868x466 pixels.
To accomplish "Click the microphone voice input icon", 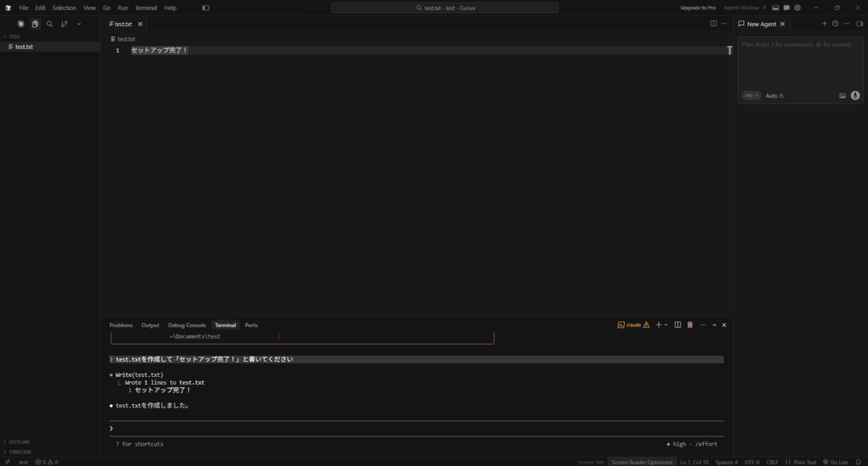I will click(x=855, y=96).
